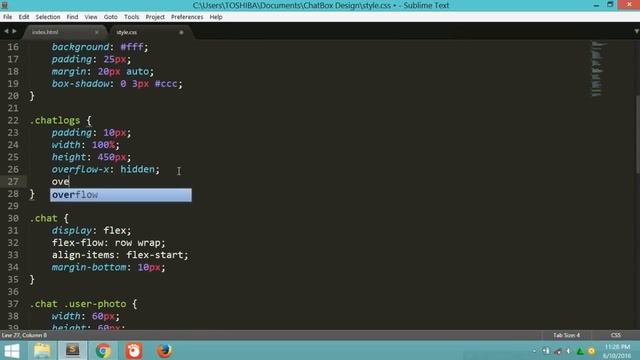Click the typed ove text on line 27
640x360 pixels.
tap(60, 182)
